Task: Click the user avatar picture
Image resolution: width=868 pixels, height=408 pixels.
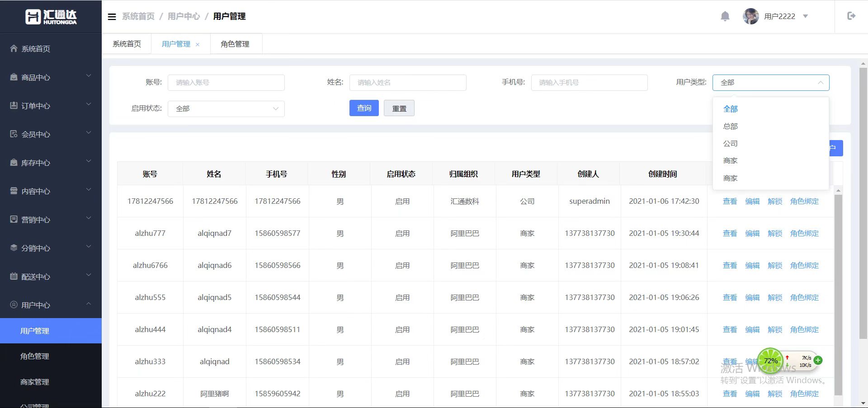Action: (x=751, y=16)
